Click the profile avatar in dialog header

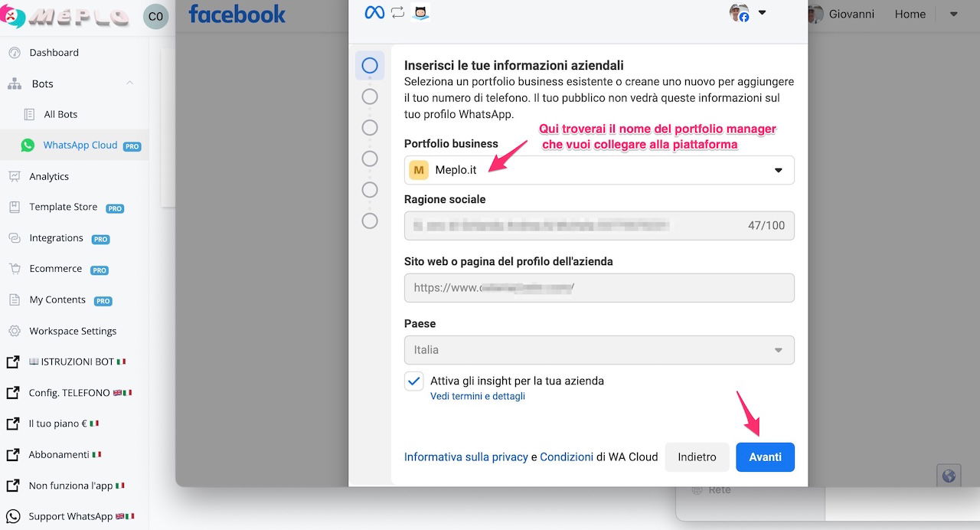(739, 13)
